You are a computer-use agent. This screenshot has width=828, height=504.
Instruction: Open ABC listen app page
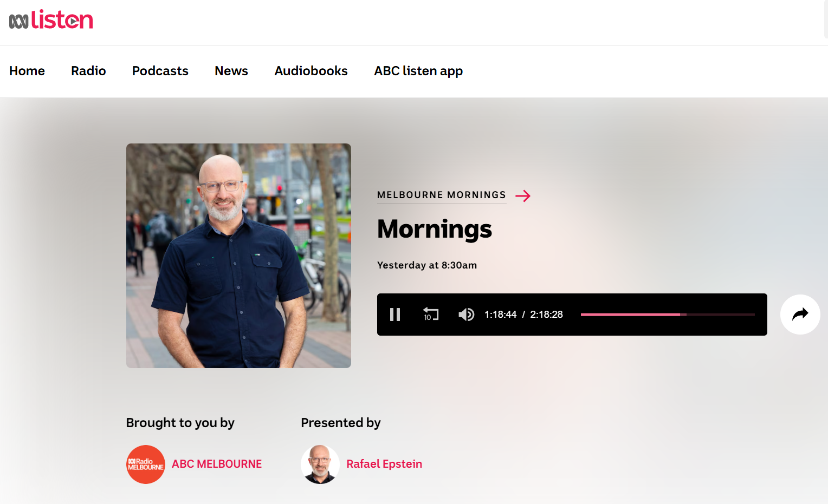coord(418,71)
